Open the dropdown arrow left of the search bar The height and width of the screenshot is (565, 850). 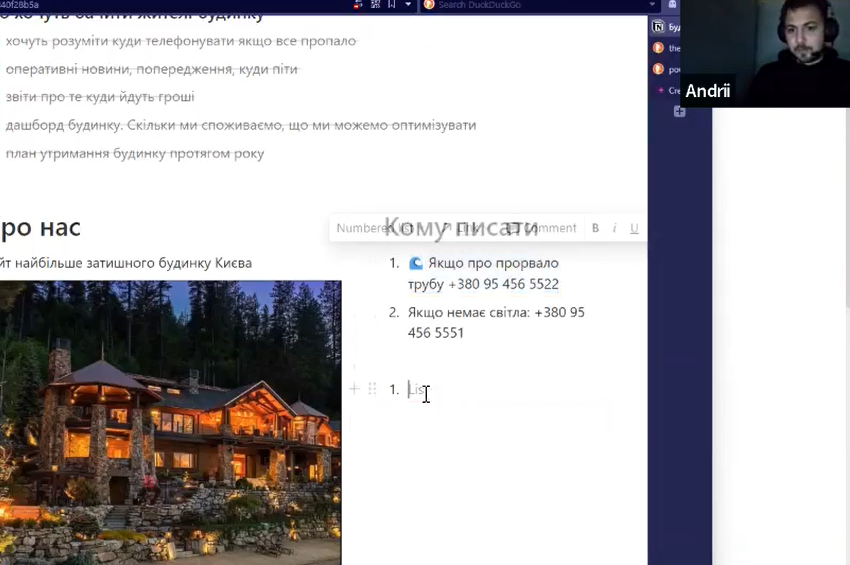coord(408,5)
